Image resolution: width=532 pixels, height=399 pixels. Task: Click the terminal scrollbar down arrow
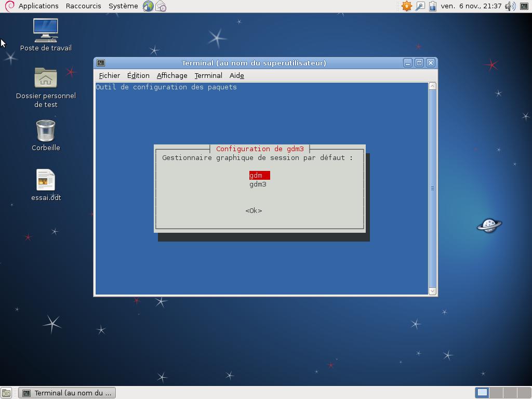tap(432, 291)
